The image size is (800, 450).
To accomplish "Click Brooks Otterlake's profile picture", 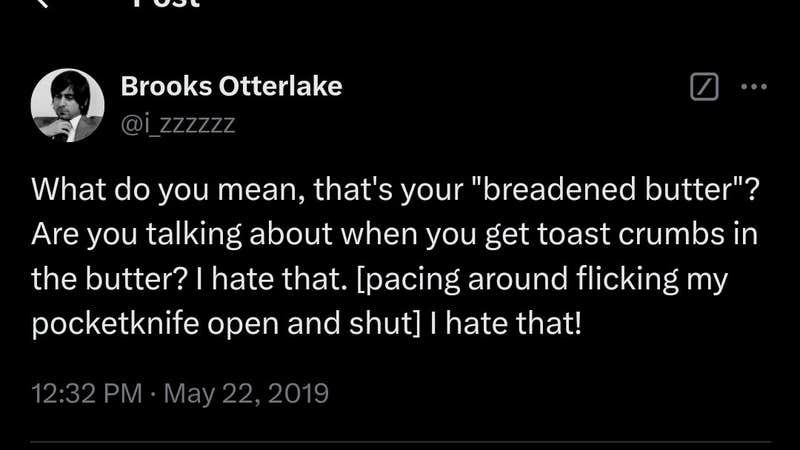I will click(68, 107).
